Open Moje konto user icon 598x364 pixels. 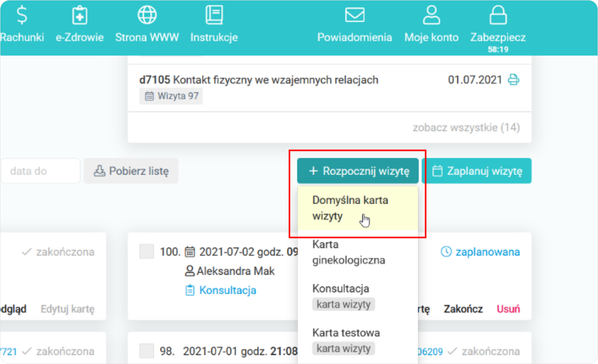(x=431, y=15)
